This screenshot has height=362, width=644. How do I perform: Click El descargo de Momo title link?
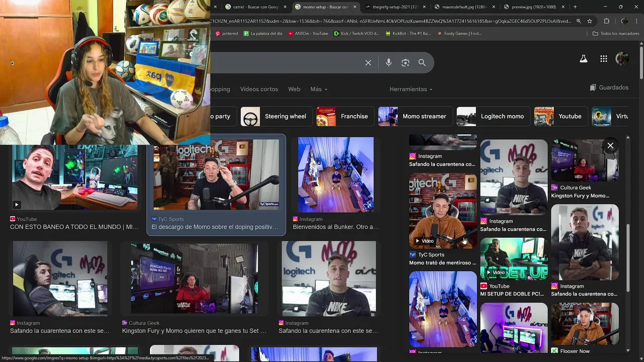(215, 227)
